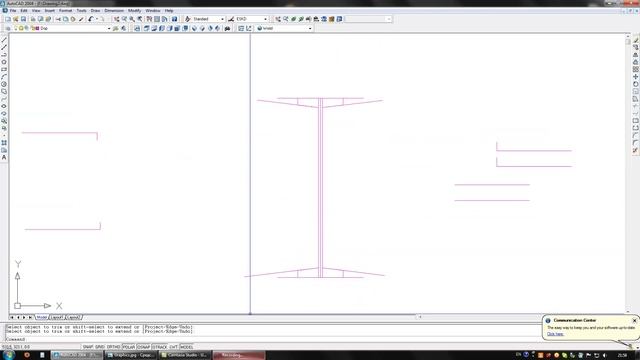Click the Open file icon
This screenshot has height=360, width=640.
point(16,19)
